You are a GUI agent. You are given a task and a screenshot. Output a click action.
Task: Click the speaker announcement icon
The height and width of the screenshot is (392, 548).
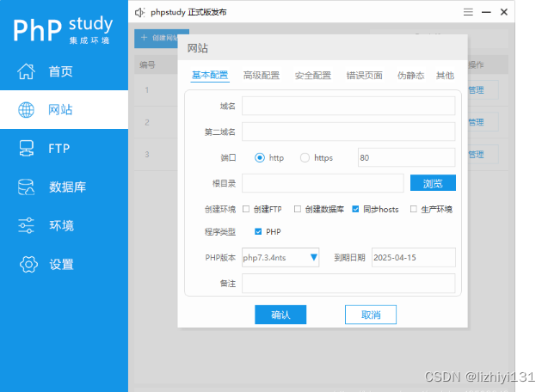click(139, 13)
